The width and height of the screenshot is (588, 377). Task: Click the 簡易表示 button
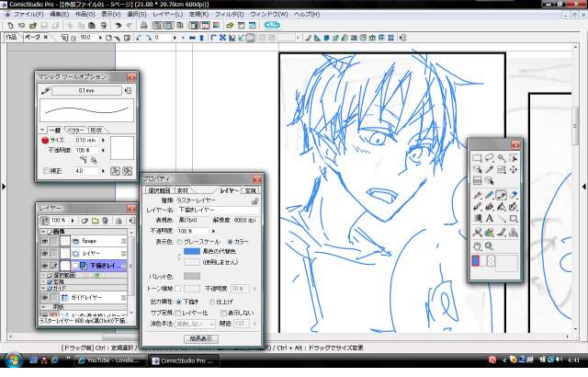(x=201, y=338)
